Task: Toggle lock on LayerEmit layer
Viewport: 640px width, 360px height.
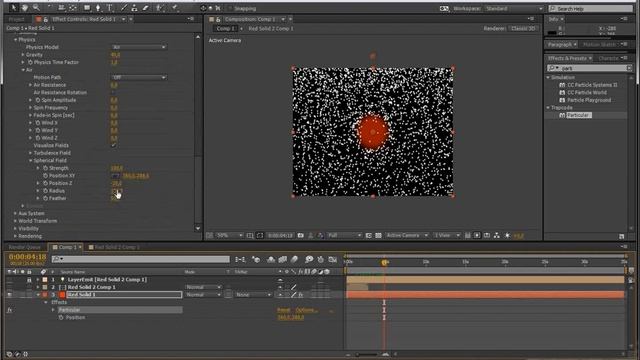Action: 29,280
